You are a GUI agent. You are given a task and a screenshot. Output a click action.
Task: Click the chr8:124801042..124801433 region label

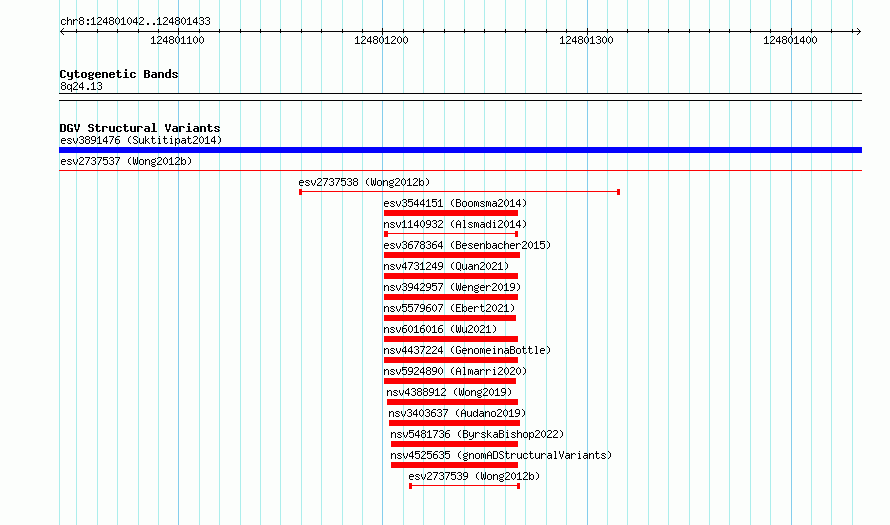[135, 21]
